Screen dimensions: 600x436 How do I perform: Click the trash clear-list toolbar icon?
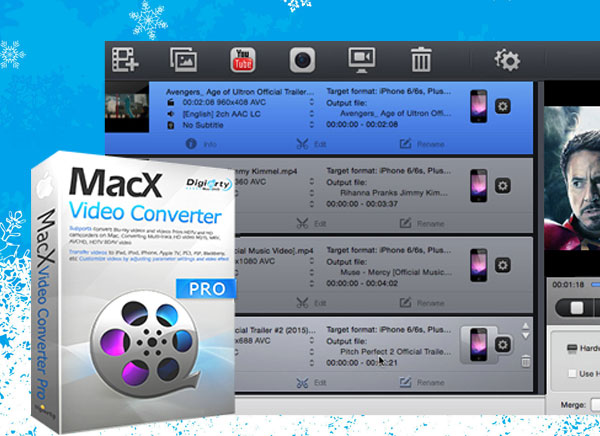[x=421, y=60]
